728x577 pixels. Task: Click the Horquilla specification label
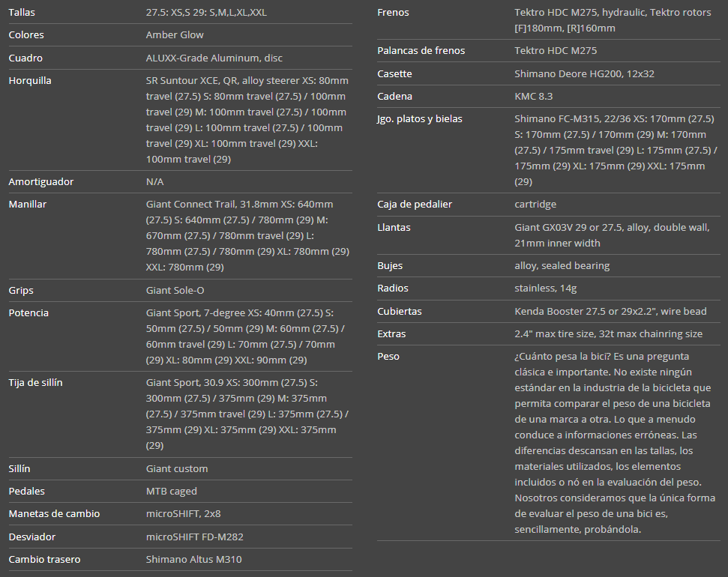pyautogui.click(x=30, y=81)
